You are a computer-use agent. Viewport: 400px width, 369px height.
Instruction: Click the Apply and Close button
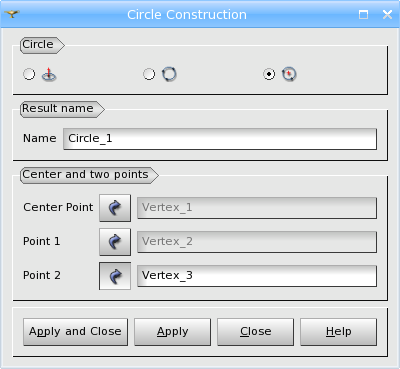(75, 332)
